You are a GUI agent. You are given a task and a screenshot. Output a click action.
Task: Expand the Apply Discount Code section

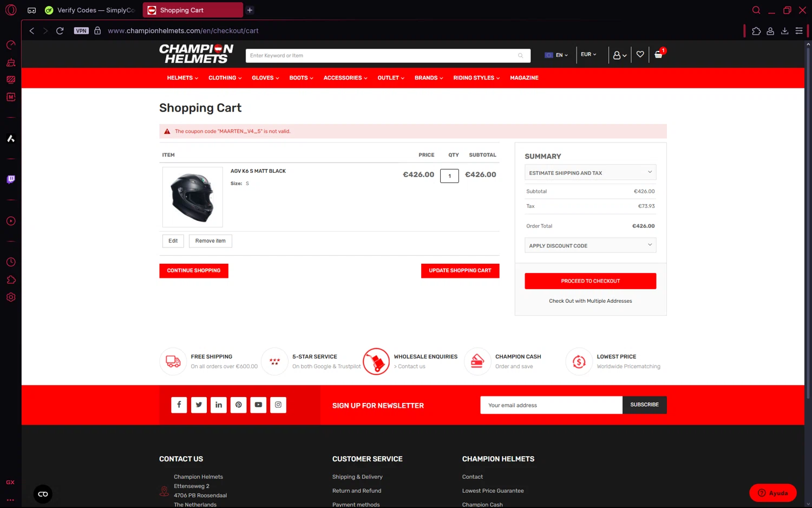(x=591, y=245)
